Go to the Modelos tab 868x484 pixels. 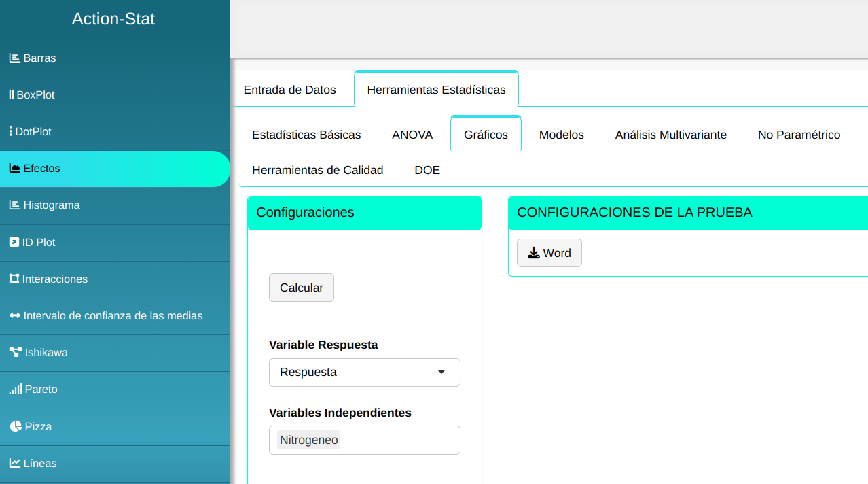pos(561,135)
